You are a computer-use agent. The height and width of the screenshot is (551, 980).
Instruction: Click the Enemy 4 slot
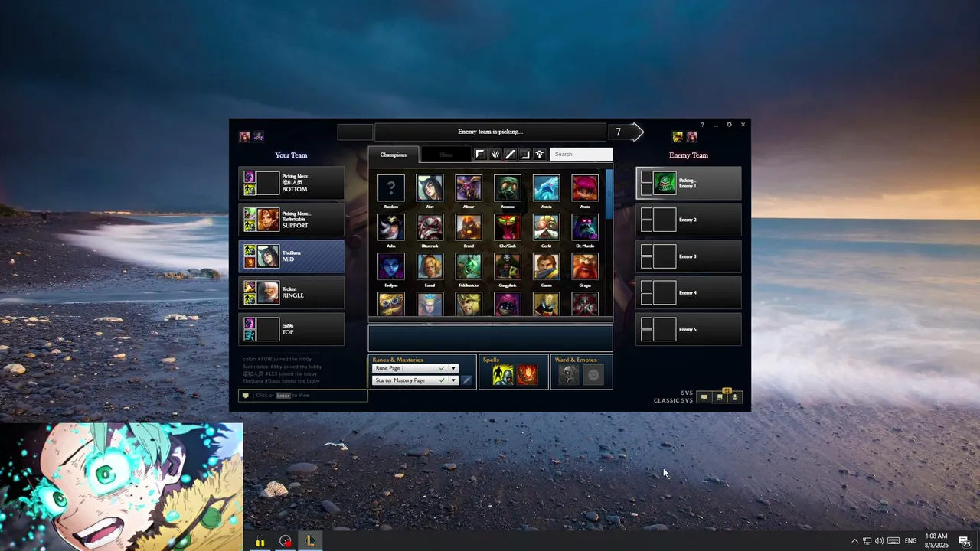click(x=689, y=292)
